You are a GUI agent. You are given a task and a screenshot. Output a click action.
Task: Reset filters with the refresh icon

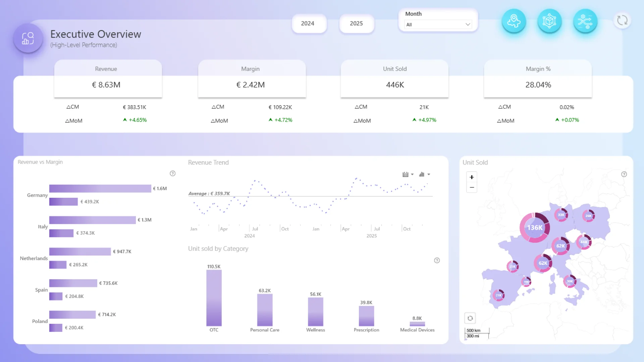[x=622, y=20]
